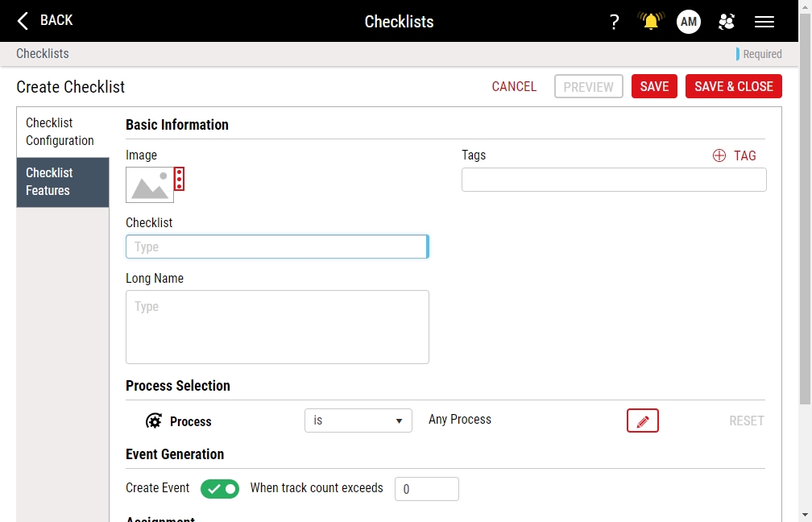Click RESET for process selection
This screenshot has height=522, width=812.
[747, 421]
